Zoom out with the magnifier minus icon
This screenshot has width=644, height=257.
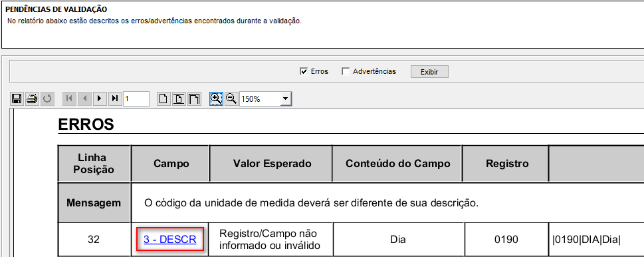(231, 99)
